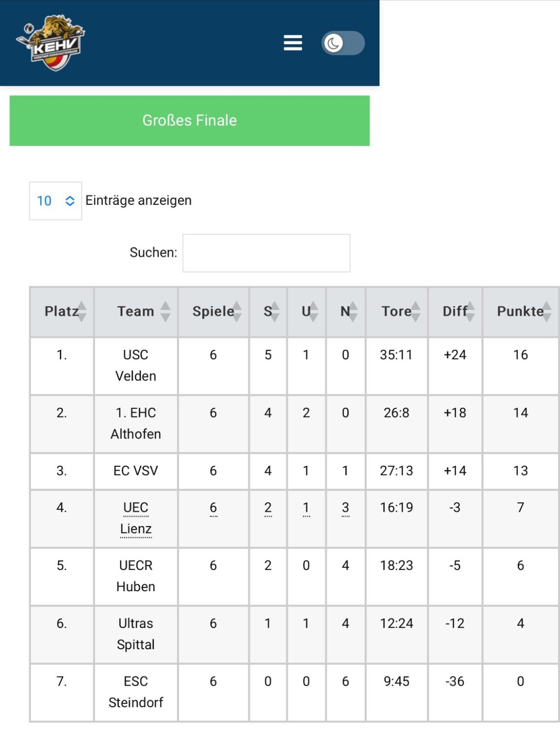Click UEC Lienz underlined games value 6
This screenshot has height=730, width=560.
(x=213, y=508)
